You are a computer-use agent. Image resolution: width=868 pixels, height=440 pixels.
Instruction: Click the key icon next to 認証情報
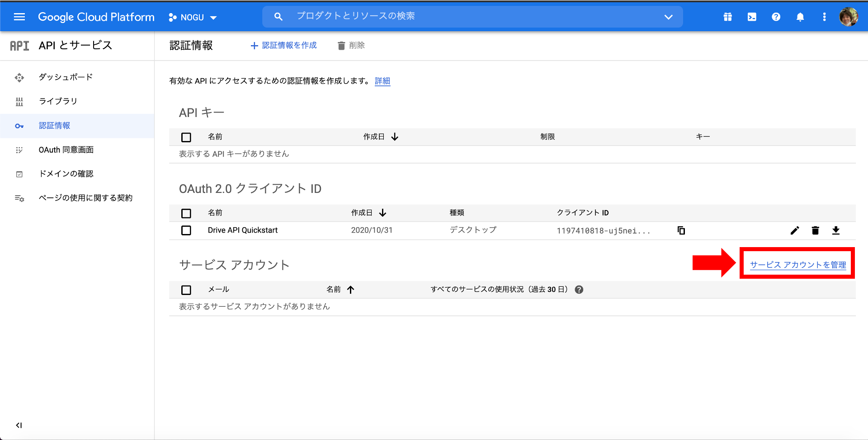coord(19,126)
